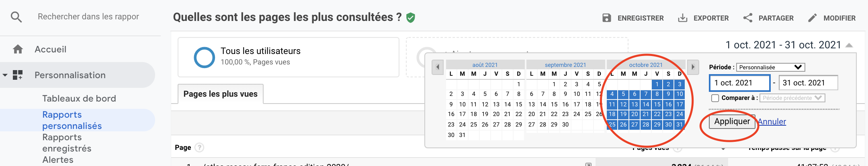Click the Modifier pencil icon
Image resolution: width=868 pixels, height=166 pixels.
click(813, 18)
